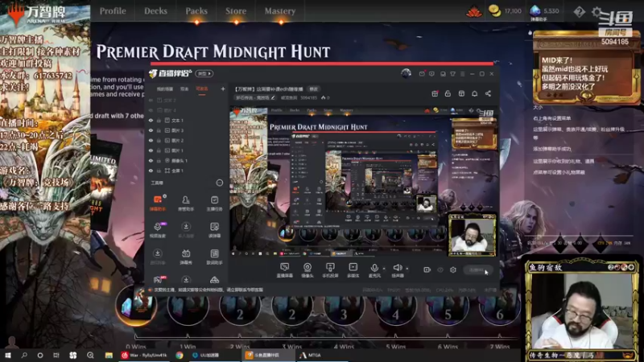The width and height of the screenshot is (644, 362).
Task: Toggle visibility of 图片 3 layer
Action: click(151, 130)
